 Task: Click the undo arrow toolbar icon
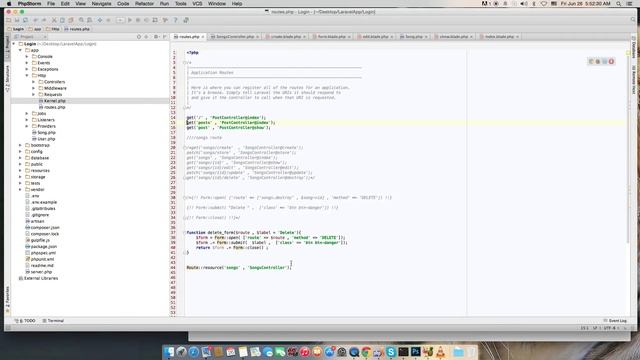36,20
